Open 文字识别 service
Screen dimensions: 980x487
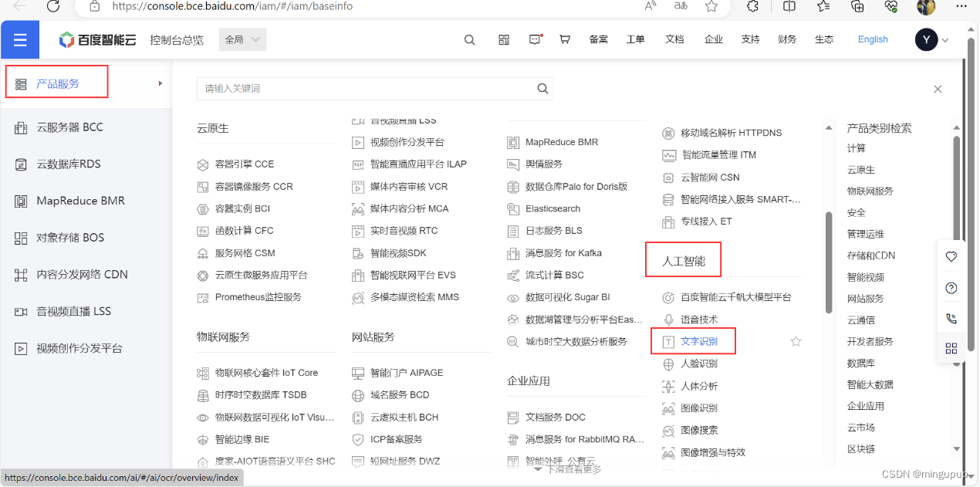[x=699, y=341]
